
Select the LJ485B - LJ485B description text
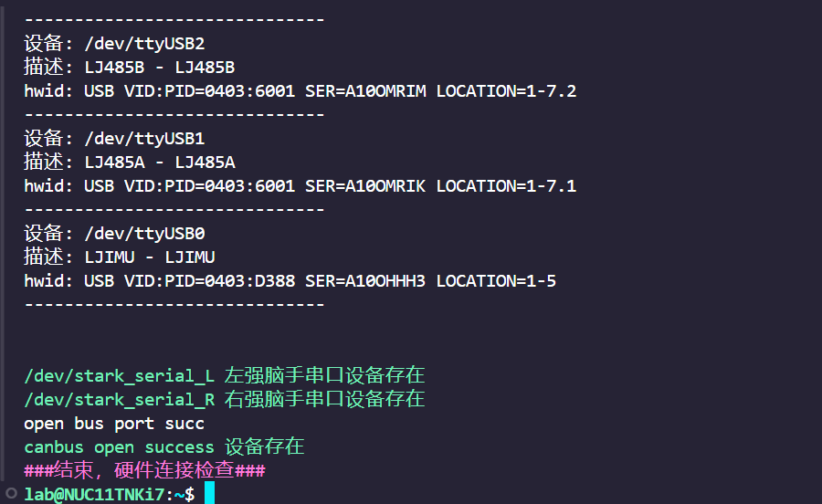point(160,68)
